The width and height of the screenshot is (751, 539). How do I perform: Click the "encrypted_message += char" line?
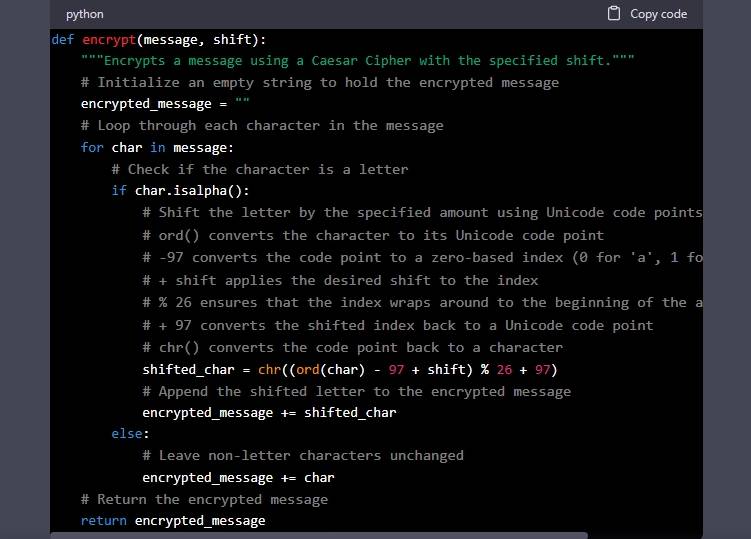point(238,478)
